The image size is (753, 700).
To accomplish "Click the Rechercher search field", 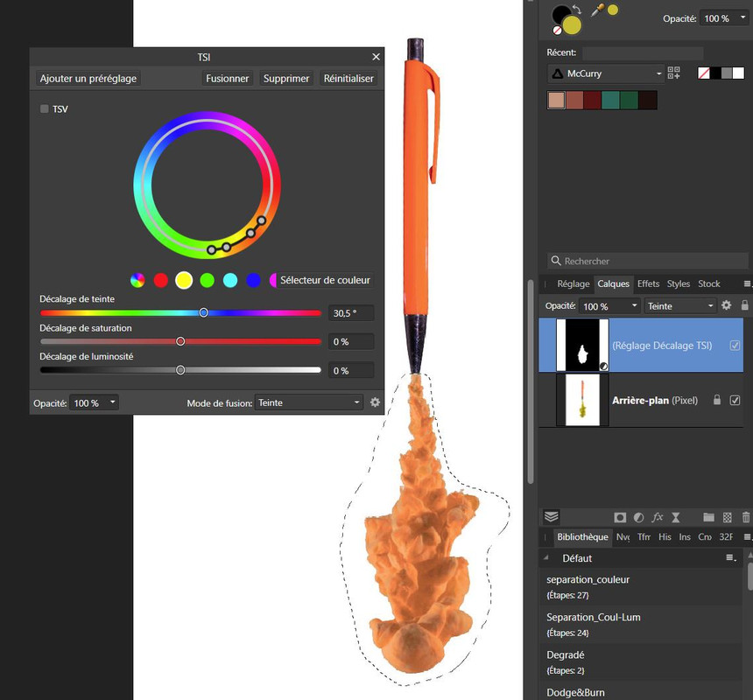I will click(648, 261).
